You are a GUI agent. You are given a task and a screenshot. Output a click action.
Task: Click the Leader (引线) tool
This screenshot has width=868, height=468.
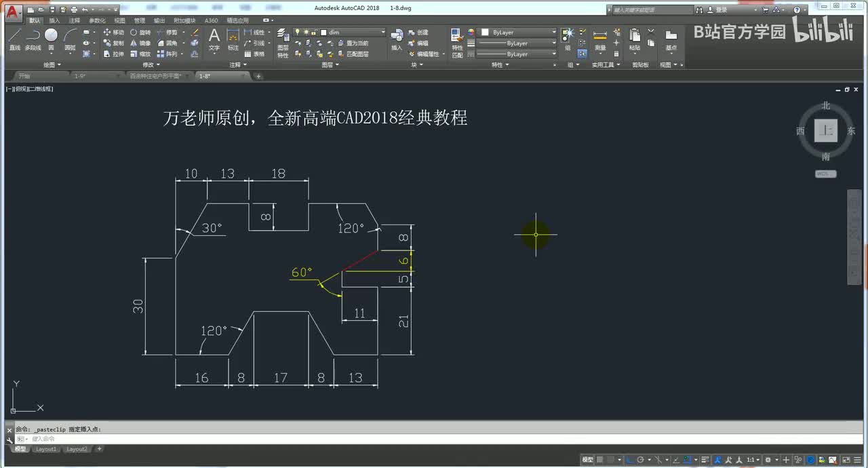tap(255, 43)
